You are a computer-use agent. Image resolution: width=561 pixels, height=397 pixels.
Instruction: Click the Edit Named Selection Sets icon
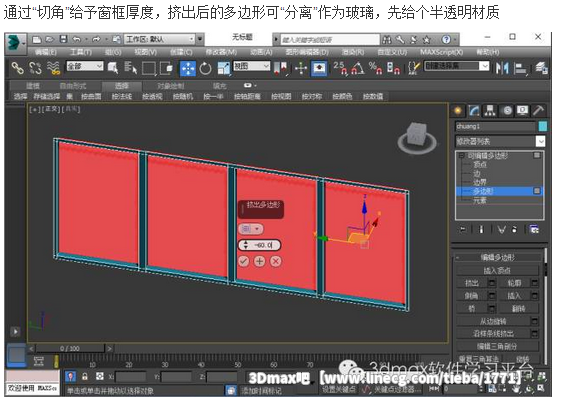click(414, 68)
